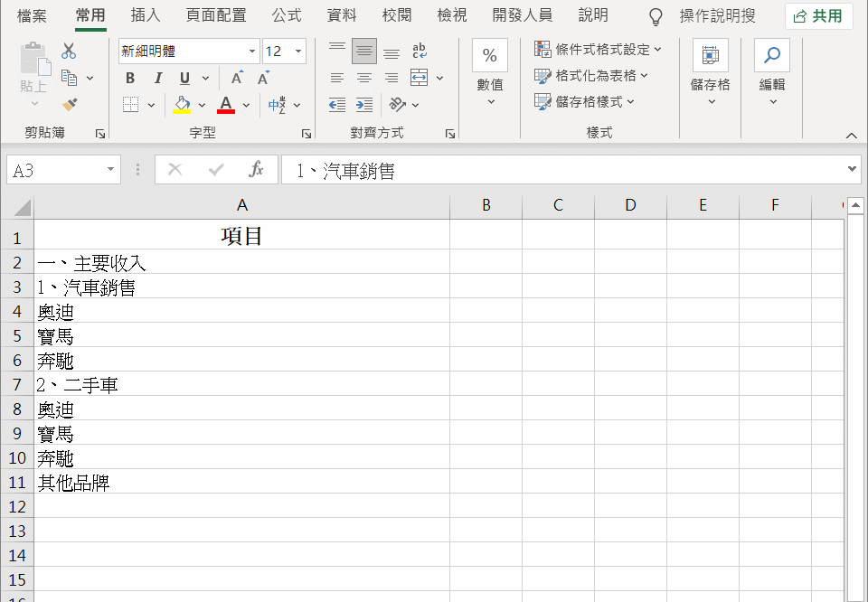Expand the borders dropdown arrow
The width and height of the screenshot is (868, 602).
[151, 105]
